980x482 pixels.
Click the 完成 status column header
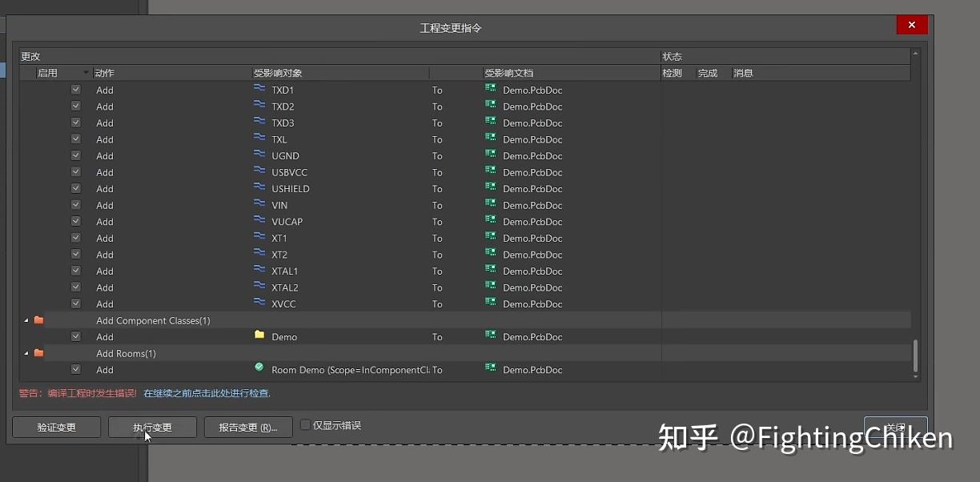[708, 73]
